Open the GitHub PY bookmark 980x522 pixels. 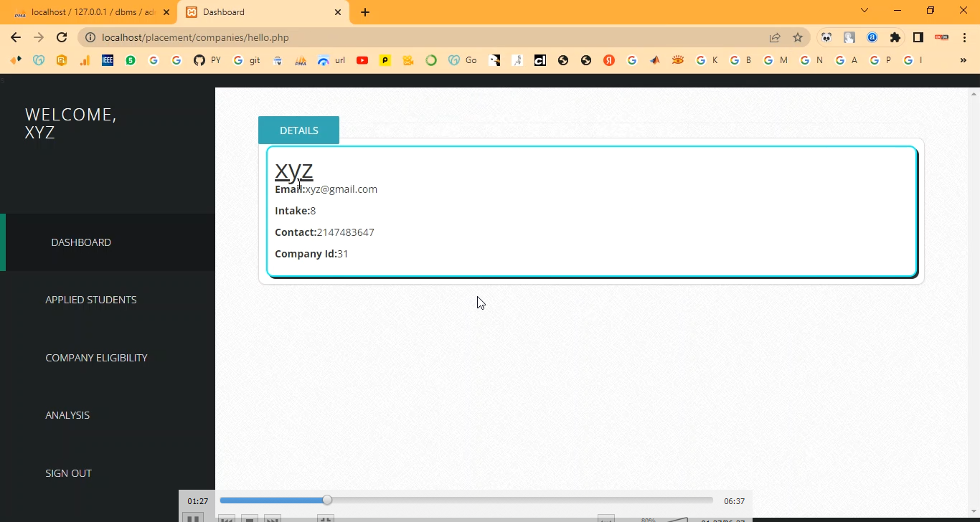207,60
